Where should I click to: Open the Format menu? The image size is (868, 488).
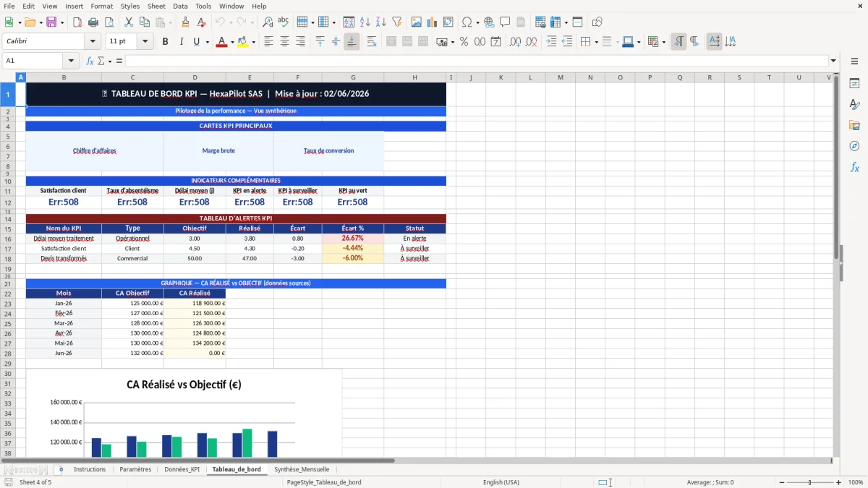101,6
